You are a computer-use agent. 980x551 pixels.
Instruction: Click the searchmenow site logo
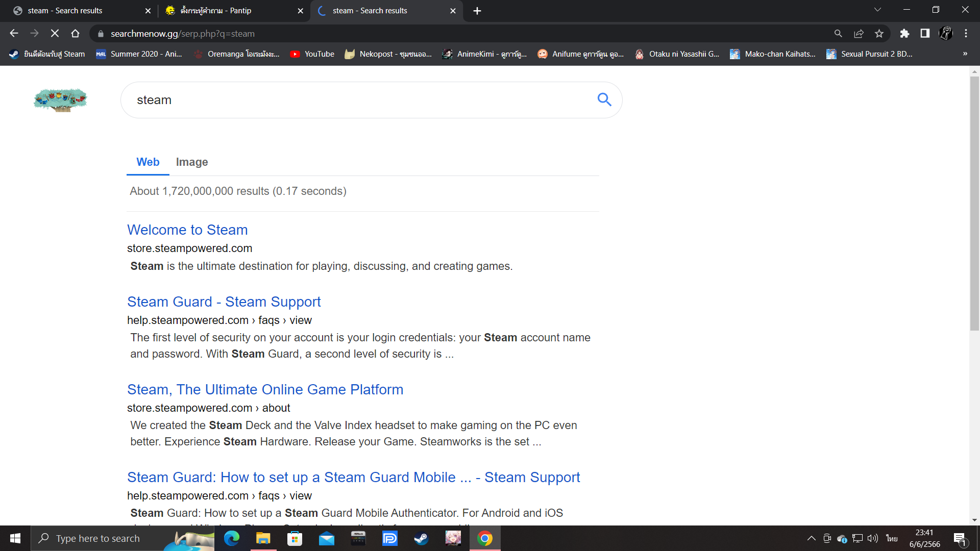60,99
